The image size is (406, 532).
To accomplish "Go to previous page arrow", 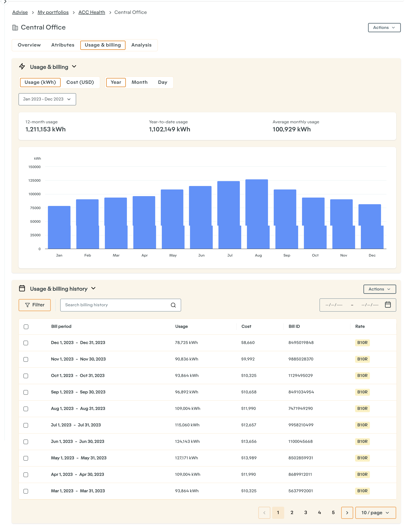I will click(x=264, y=513).
